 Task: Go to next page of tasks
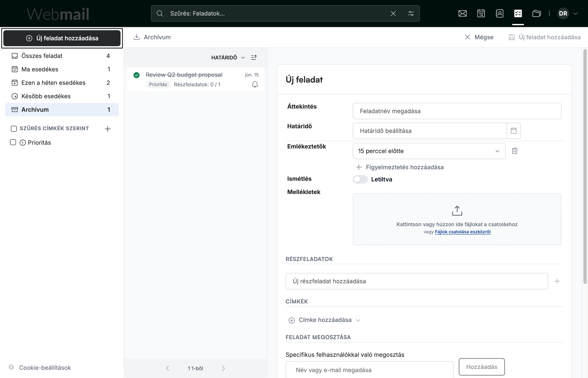[x=223, y=368]
